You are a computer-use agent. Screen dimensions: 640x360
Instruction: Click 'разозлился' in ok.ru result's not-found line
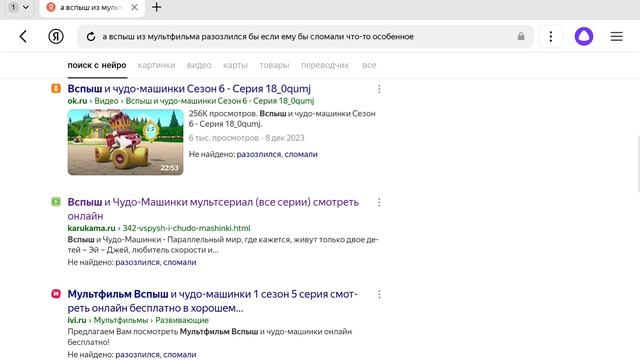click(x=259, y=154)
